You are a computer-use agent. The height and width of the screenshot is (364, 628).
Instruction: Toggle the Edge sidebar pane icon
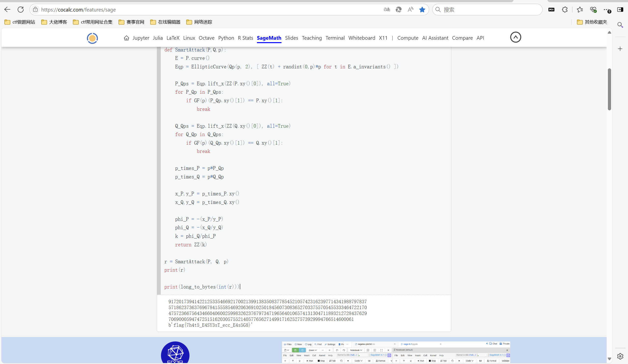tap(620, 10)
